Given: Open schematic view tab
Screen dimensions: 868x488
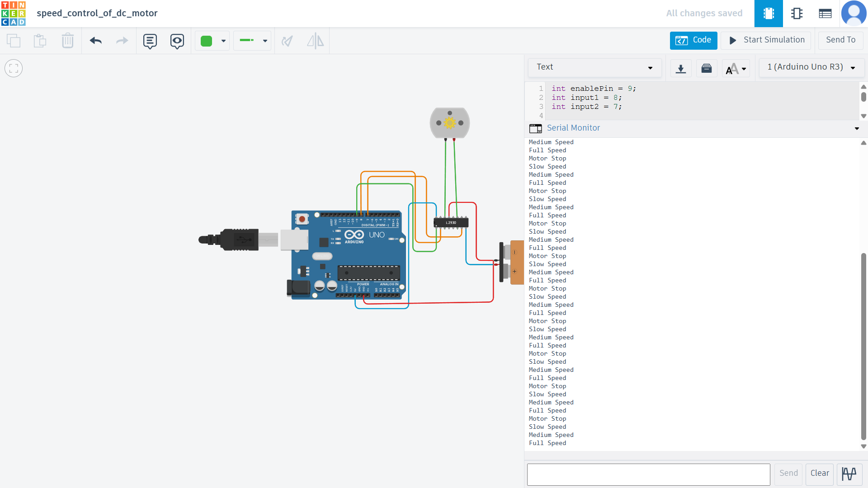Looking at the screenshot, I should [x=797, y=14].
